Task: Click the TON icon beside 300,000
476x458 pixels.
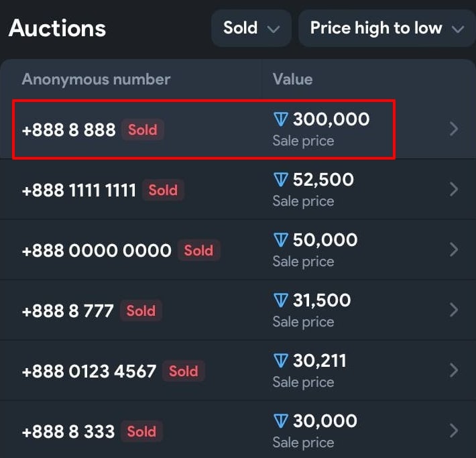Action: click(x=280, y=119)
